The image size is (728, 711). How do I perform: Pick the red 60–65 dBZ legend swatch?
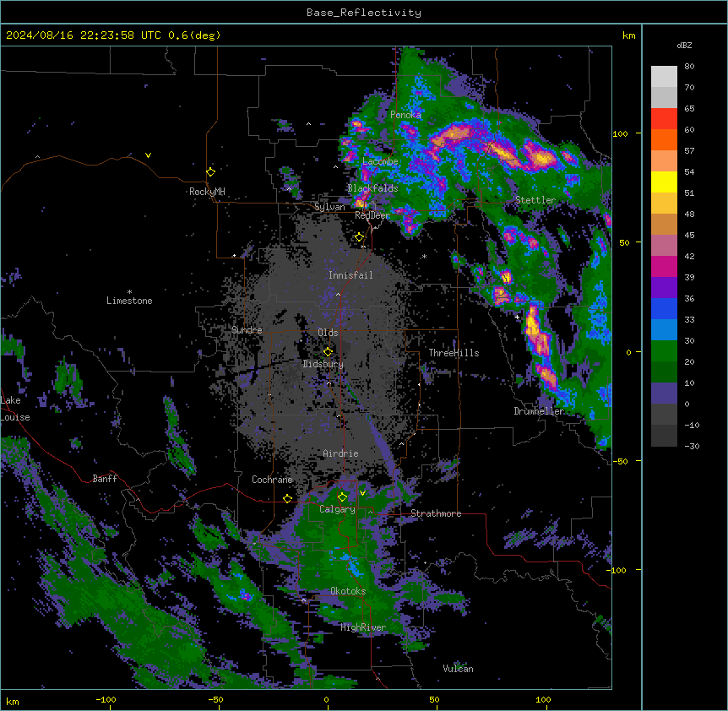664,119
